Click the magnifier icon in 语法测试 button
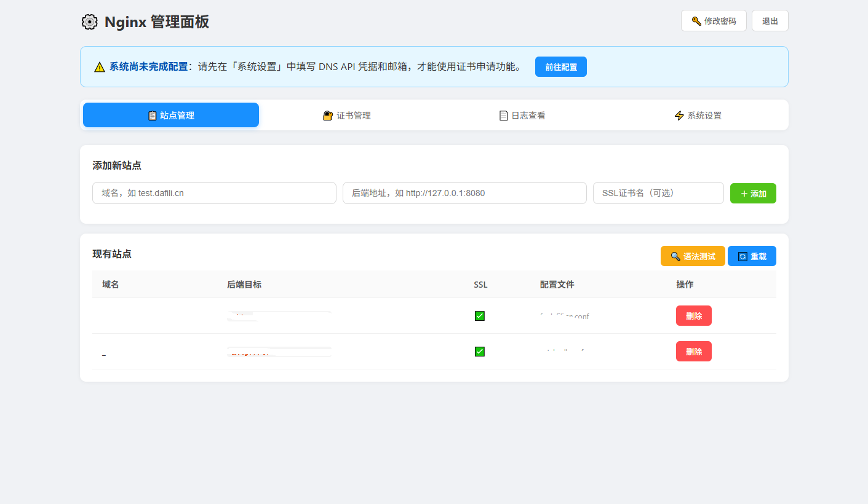Screen dimensions: 868x504 click(675, 256)
